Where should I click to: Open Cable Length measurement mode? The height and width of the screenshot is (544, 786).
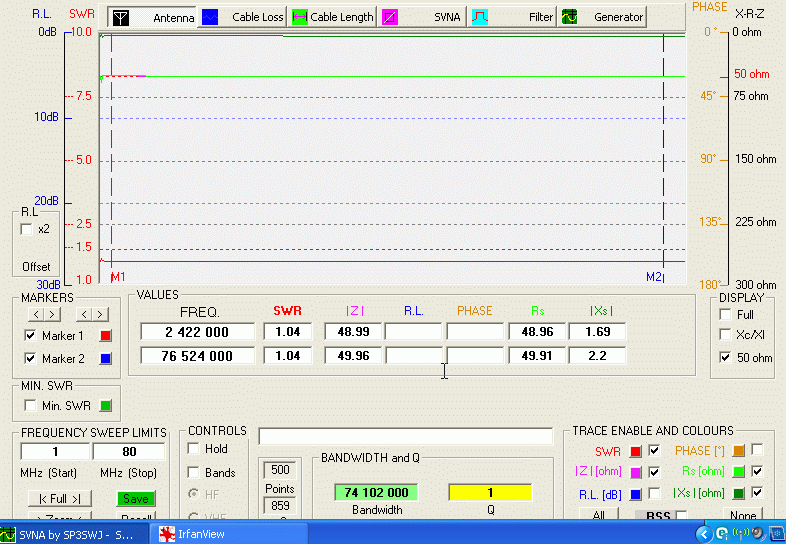pyautogui.click(x=300, y=17)
